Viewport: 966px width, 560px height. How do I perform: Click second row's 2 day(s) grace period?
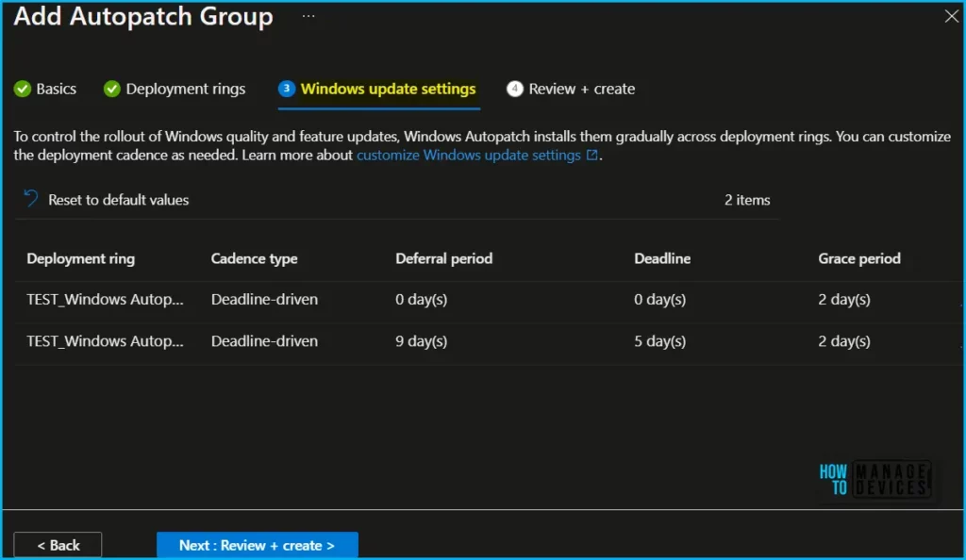click(844, 341)
